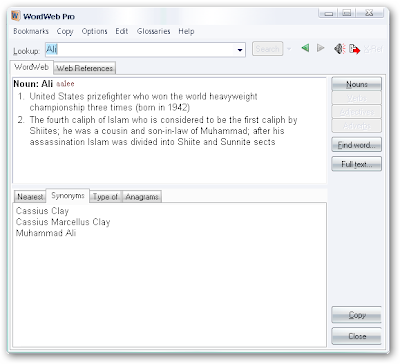Click the Adjectives button

point(356,112)
